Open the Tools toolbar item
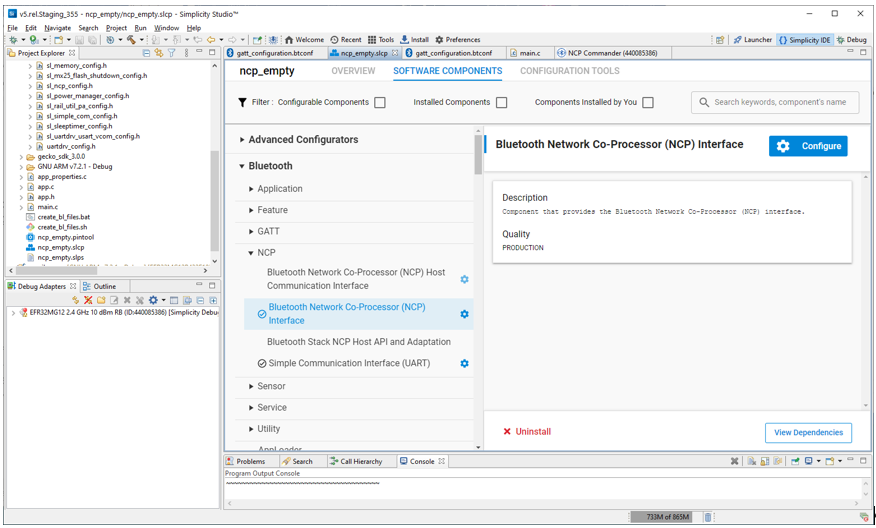This screenshot has height=528, width=876. (x=381, y=40)
